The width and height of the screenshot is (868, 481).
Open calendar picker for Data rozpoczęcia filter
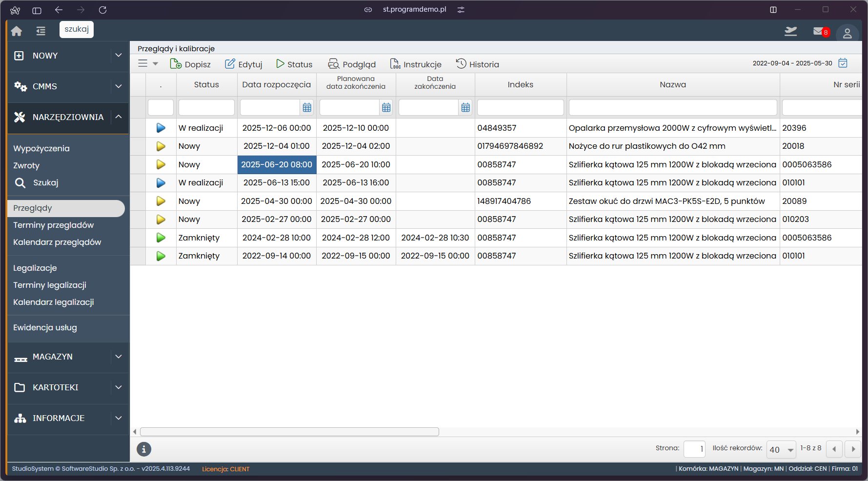[307, 107]
